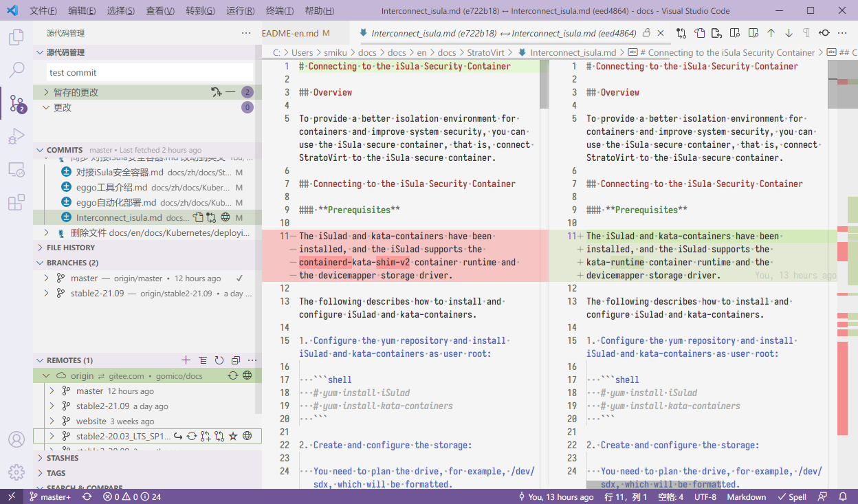Unlock the Interconnect_isula.md diff tab lock icon
The width and height of the screenshot is (858, 504).
646,33
